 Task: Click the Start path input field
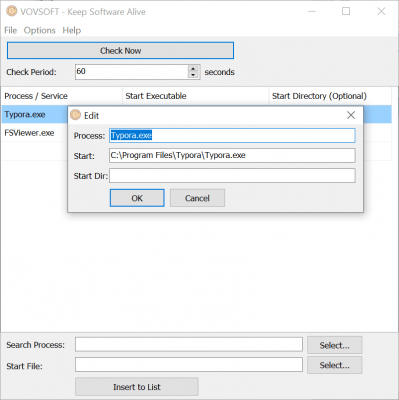point(232,155)
